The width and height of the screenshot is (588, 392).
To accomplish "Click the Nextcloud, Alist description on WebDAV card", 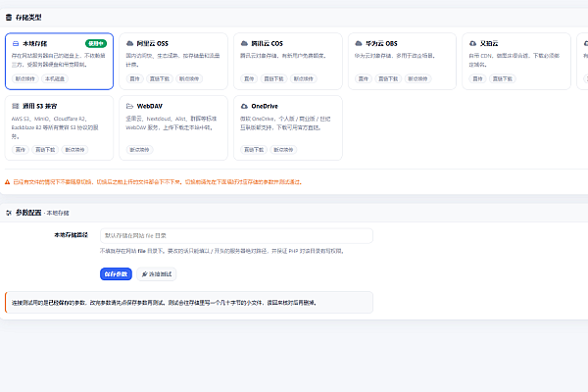I will pyautogui.click(x=171, y=123).
